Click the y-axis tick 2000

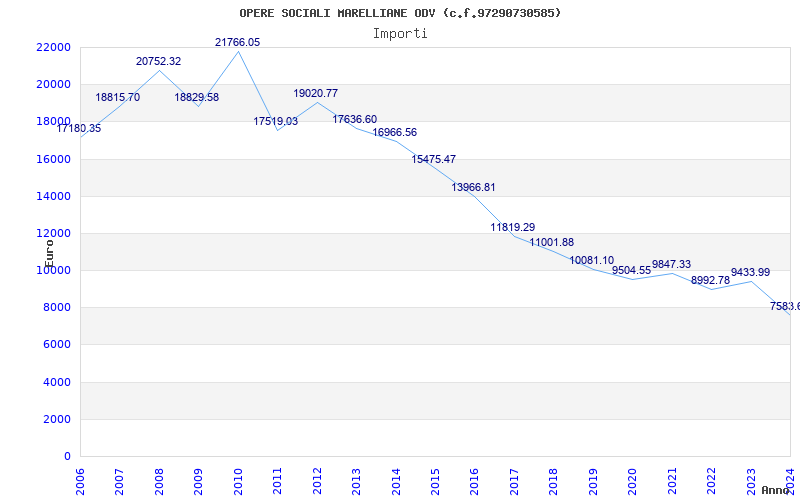pos(56,419)
